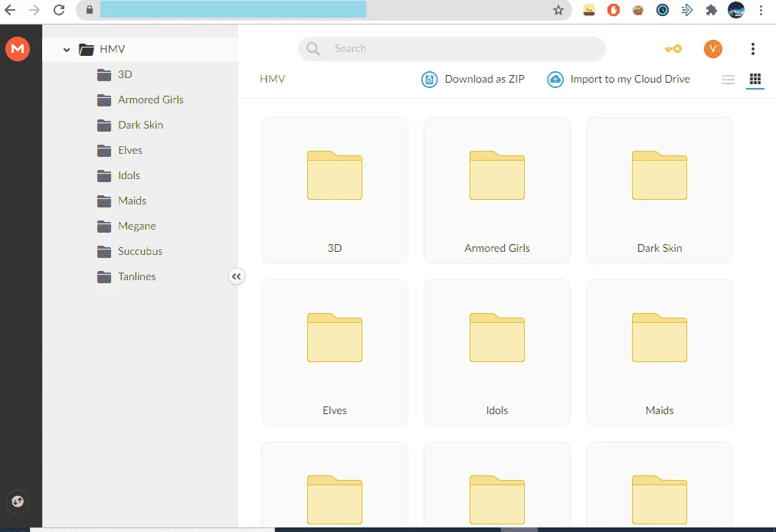Viewport: 776px width, 532px height.
Task: Open MEGA three-dot options menu
Action: click(x=753, y=49)
